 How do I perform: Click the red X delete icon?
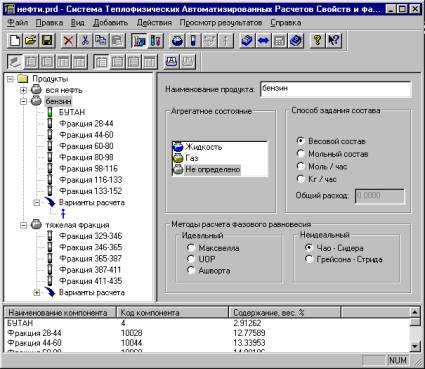click(69, 41)
